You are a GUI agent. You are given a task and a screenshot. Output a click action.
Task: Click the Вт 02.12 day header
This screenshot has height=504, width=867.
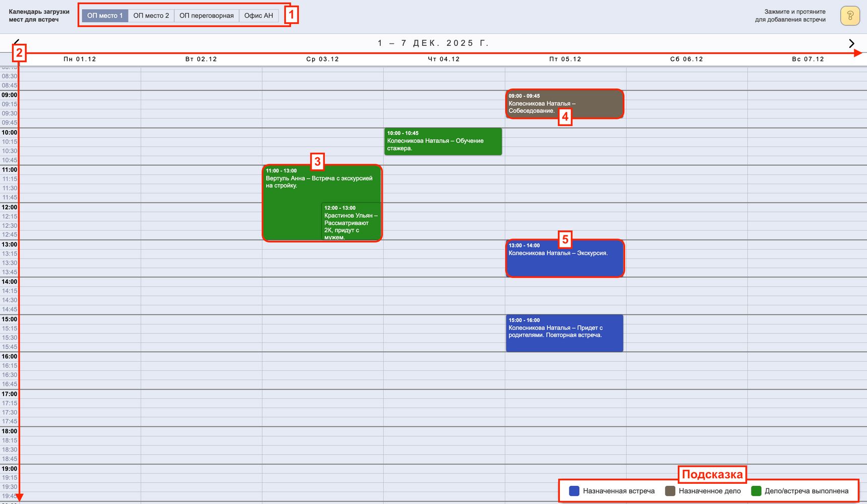201,59
